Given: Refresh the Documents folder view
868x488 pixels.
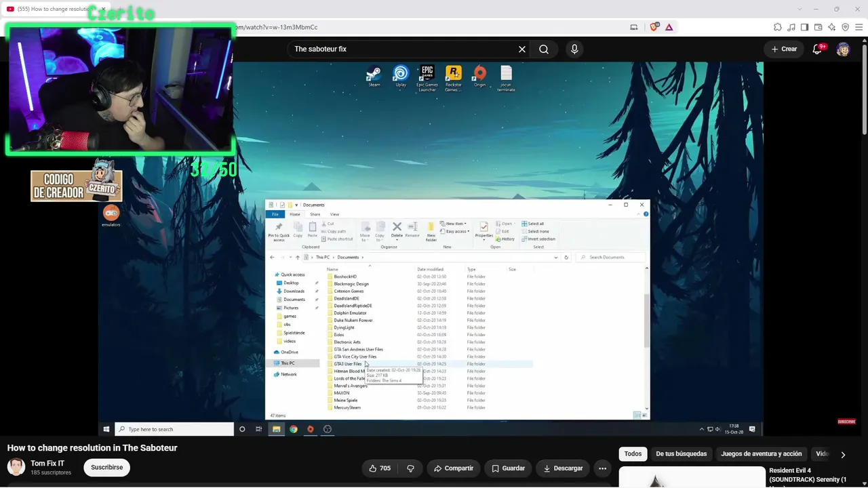Looking at the screenshot, I should pyautogui.click(x=566, y=258).
